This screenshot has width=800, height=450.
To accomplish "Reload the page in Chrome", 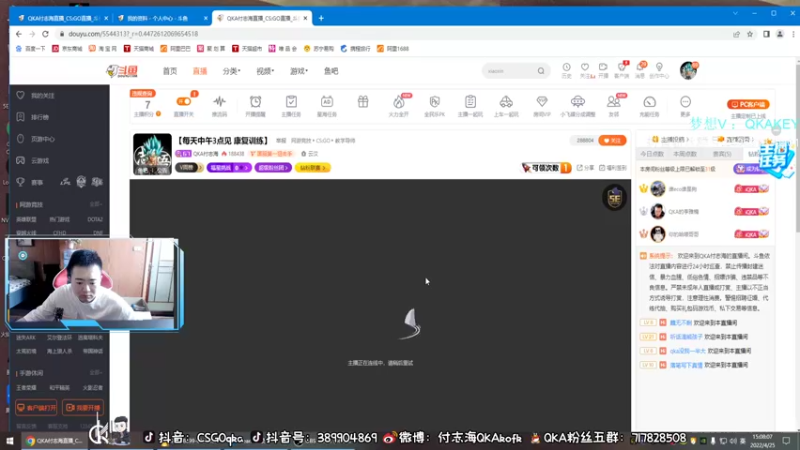I will [45, 34].
